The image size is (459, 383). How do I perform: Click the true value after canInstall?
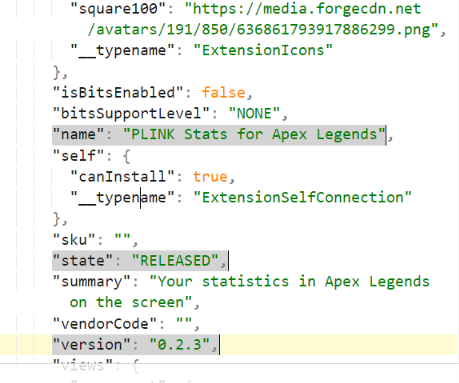[x=210, y=177]
